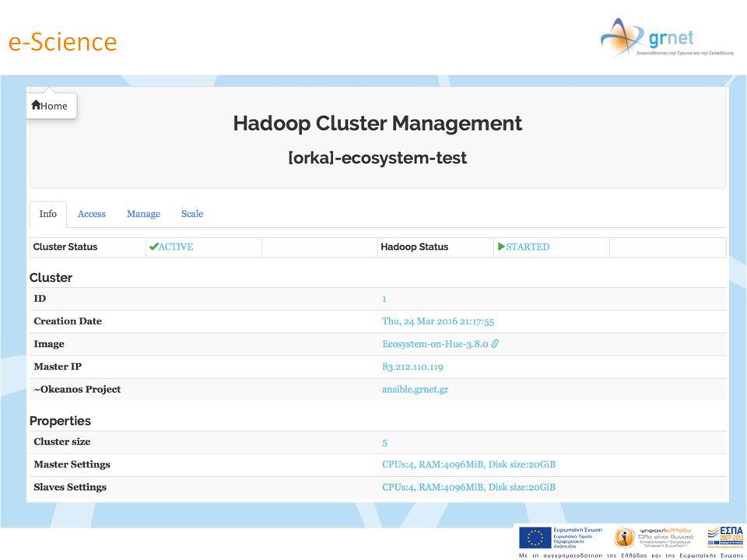Viewport: 747px width, 560px height.
Task: Click the e-Science title
Action: tap(62, 42)
